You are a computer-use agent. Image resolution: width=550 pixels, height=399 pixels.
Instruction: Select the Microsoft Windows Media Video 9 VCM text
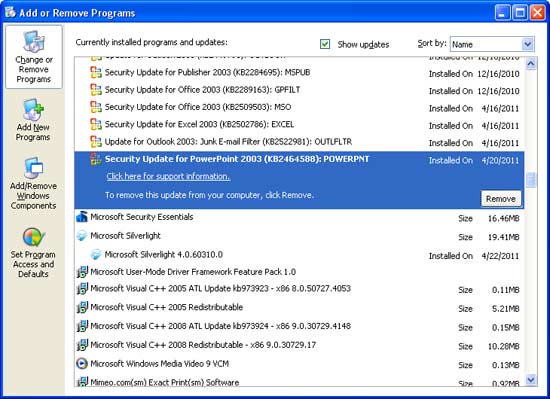click(160, 364)
